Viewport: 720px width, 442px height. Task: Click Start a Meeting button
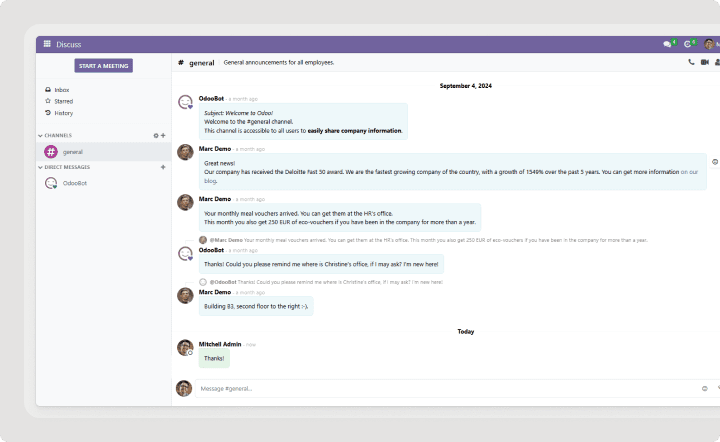pos(103,66)
